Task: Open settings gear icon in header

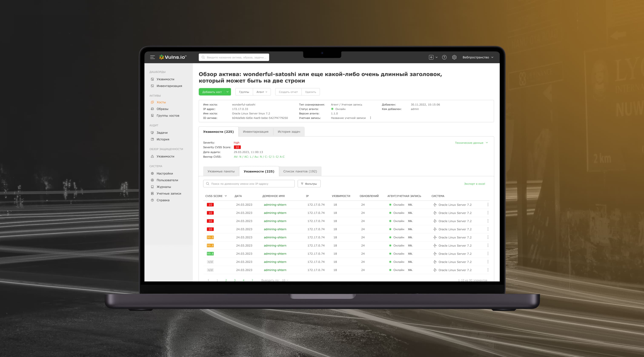Action: (454, 57)
